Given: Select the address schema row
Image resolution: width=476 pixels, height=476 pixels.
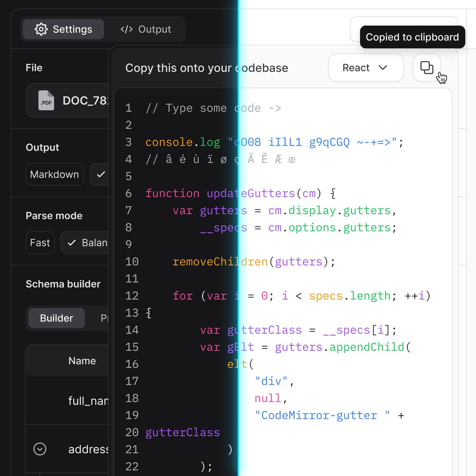Looking at the screenshot, I should point(67,449).
